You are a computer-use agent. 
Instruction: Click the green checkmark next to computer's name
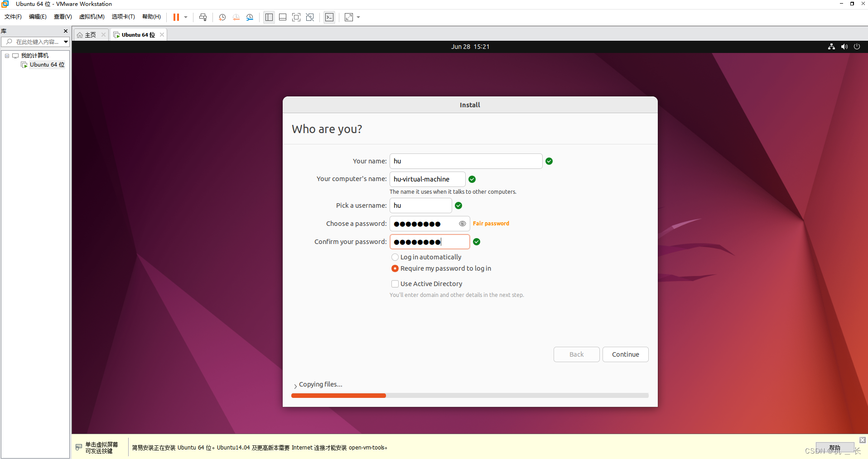click(472, 179)
